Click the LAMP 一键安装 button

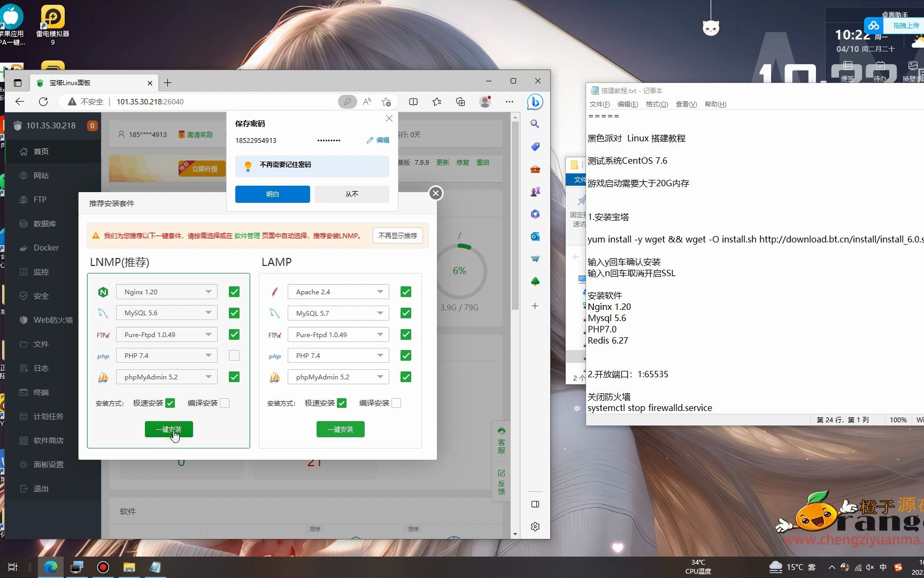point(341,429)
